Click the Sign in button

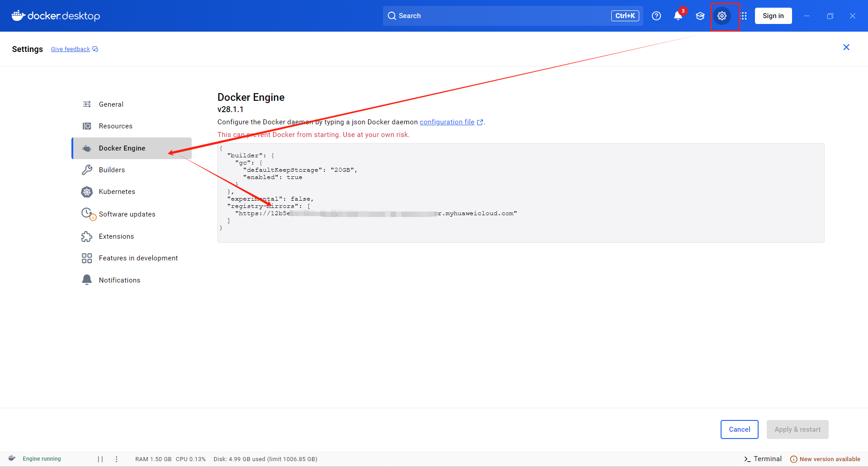point(773,16)
